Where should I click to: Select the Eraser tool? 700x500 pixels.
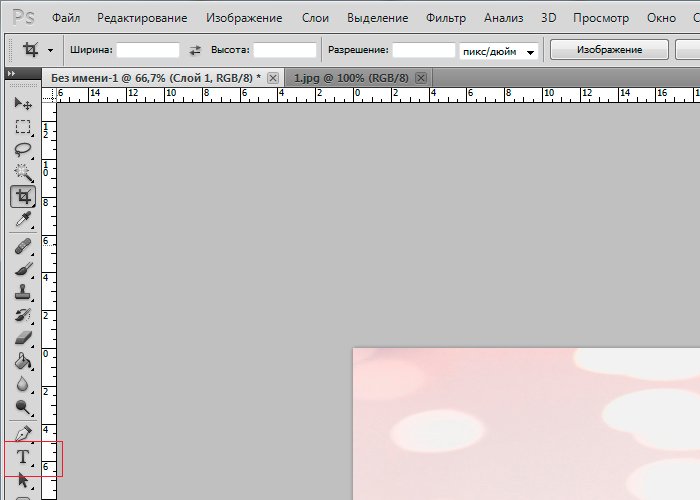click(x=23, y=339)
